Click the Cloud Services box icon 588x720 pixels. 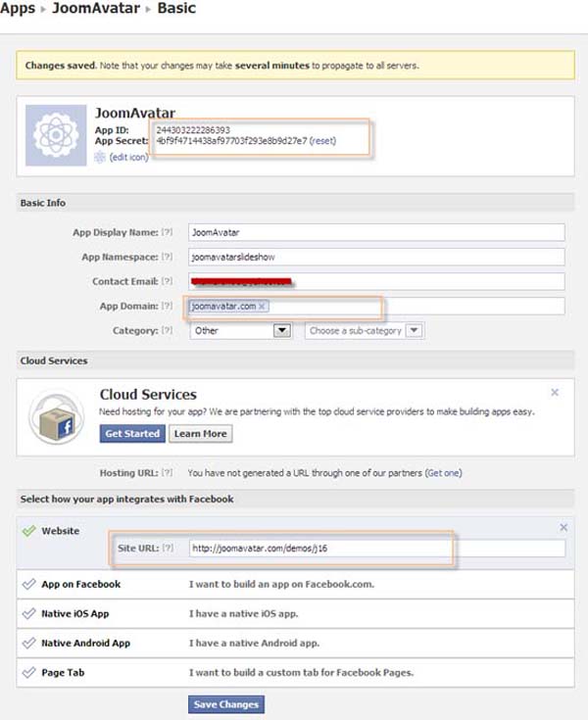pos(57,417)
